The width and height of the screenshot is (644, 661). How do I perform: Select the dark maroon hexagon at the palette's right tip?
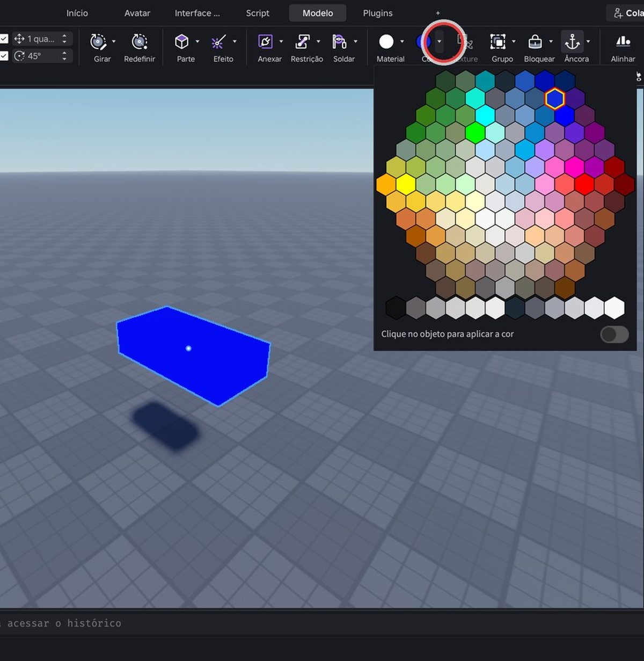pos(624,184)
